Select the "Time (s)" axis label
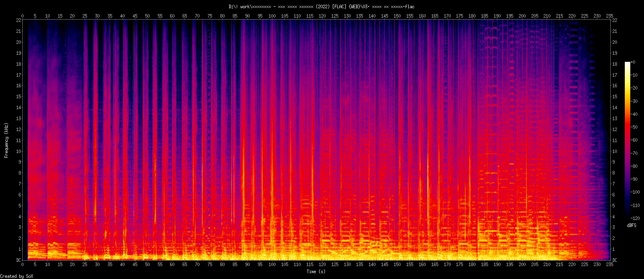 (x=316, y=272)
